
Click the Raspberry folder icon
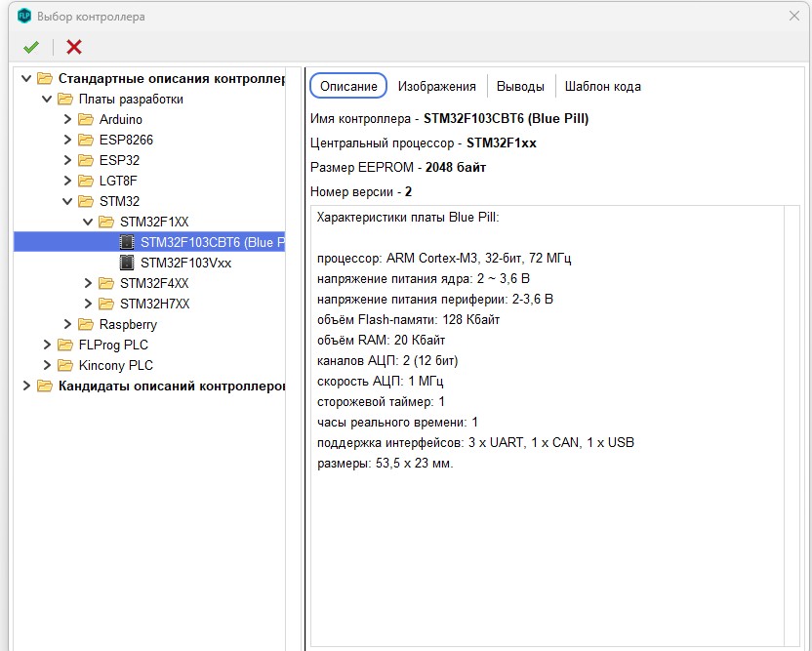pyautogui.click(x=86, y=324)
